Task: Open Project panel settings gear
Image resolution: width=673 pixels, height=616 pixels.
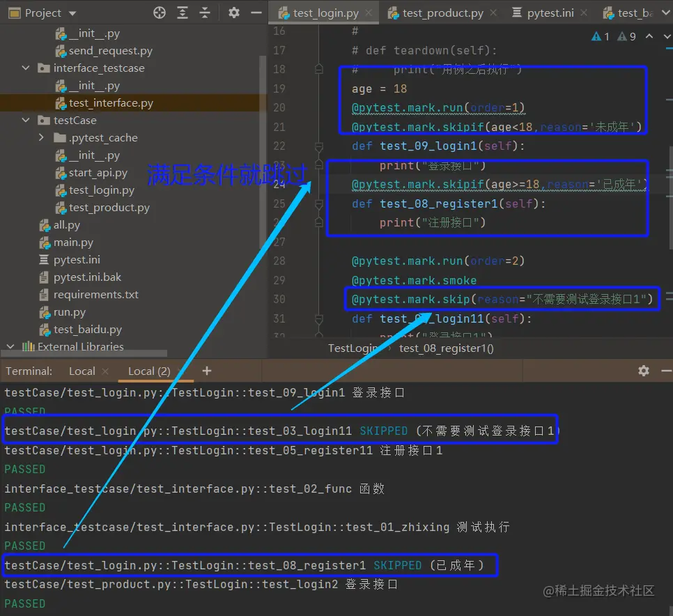Action: coord(233,13)
